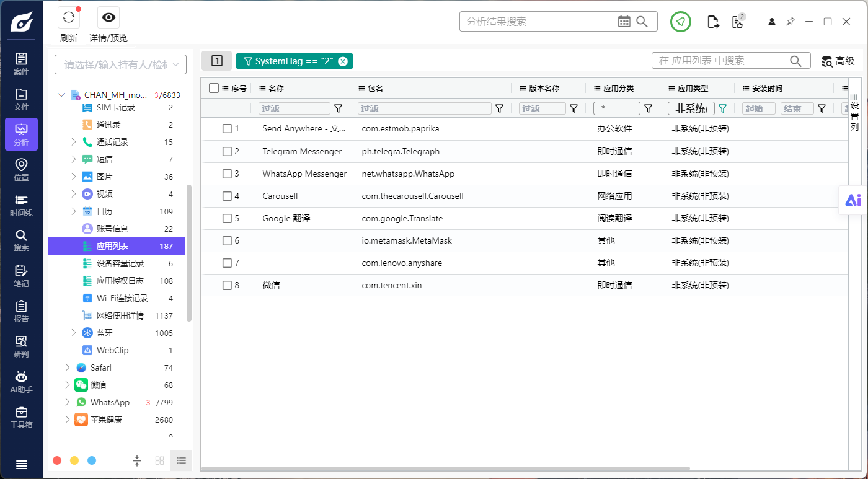Open the task list icon with badge 2

(737, 22)
